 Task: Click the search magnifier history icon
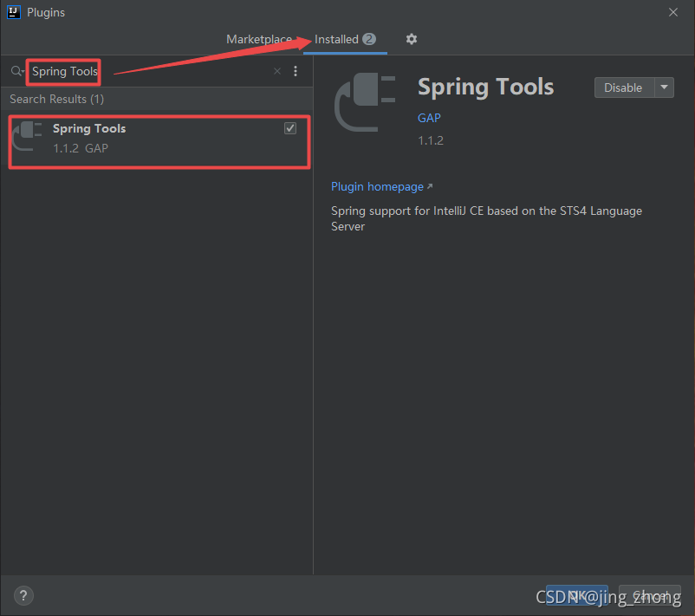[17, 71]
